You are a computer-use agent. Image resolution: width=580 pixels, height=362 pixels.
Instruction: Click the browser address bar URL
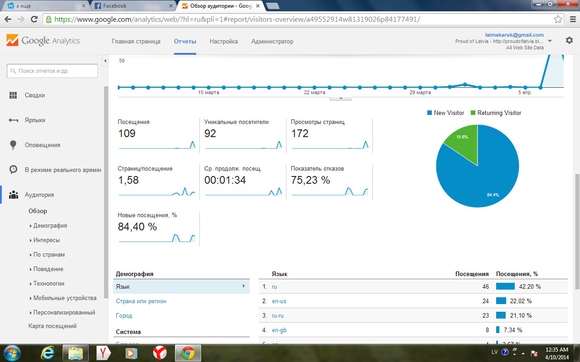click(x=237, y=20)
